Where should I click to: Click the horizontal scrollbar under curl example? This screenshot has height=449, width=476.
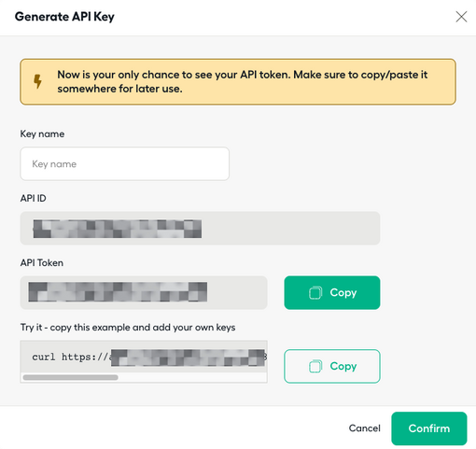[x=71, y=377]
